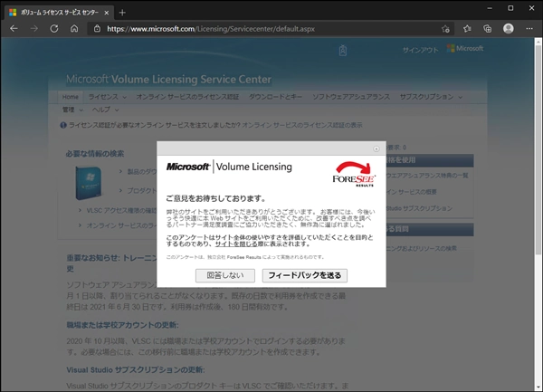Open the browser Settings and more menu

(529, 29)
